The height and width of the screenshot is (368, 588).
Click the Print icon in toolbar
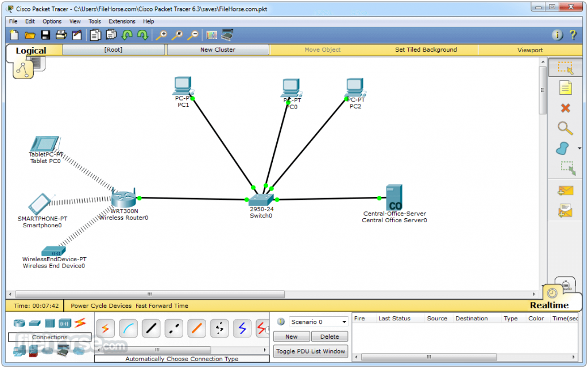[x=61, y=35]
